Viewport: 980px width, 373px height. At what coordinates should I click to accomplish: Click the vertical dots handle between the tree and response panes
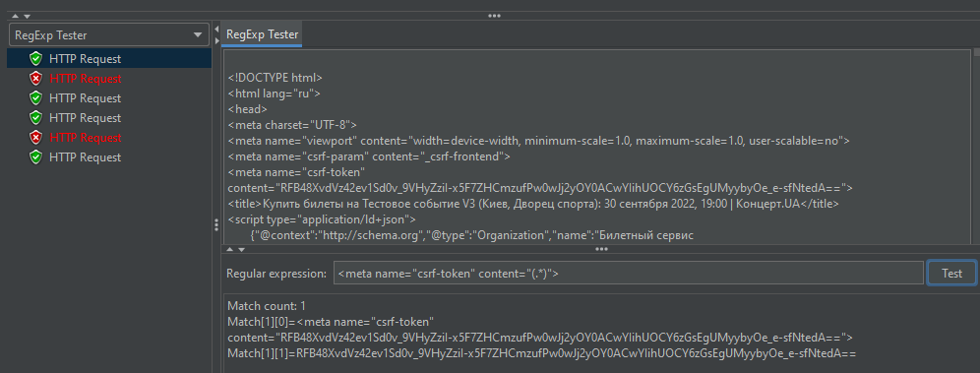click(x=216, y=225)
